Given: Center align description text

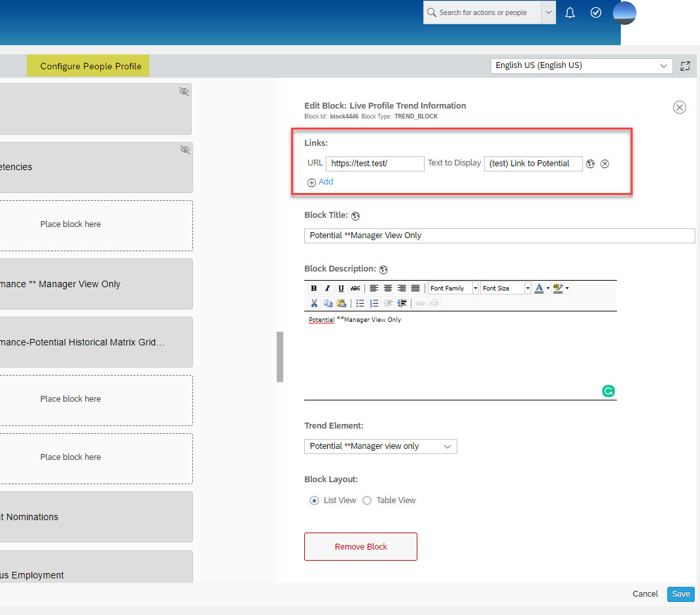Looking at the screenshot, I should 388,289.
